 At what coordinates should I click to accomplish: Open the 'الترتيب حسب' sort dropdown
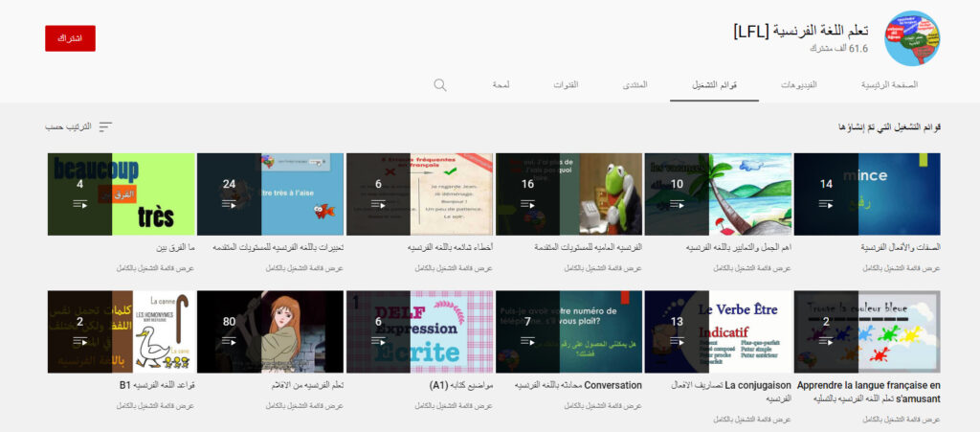tap(78, 126)
